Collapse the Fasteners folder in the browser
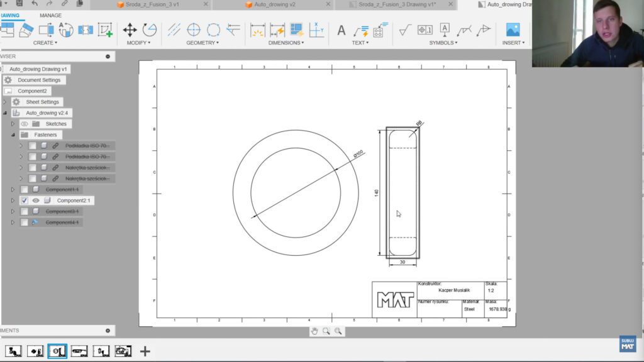644x362 pixels. tap(13, 134)
